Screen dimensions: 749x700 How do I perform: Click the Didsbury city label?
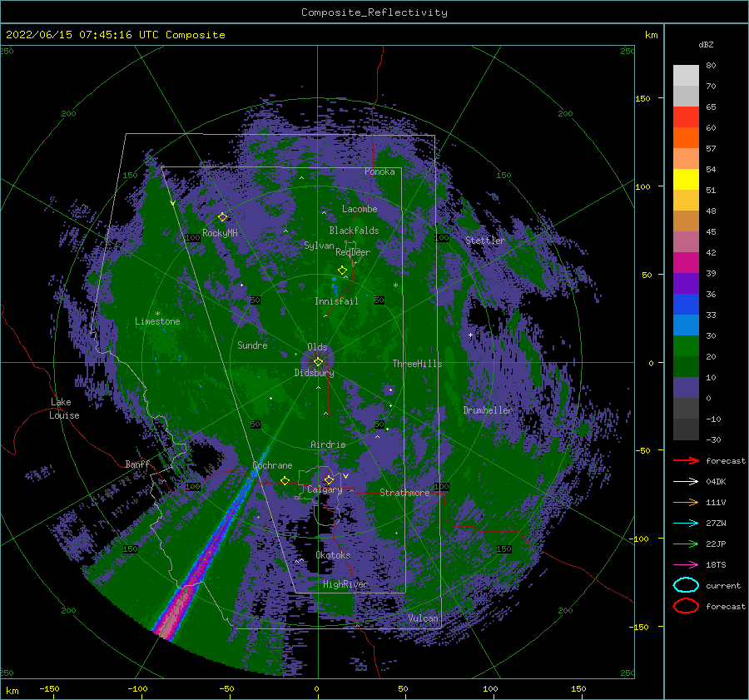pyautogui.click(x=314, y=373)
